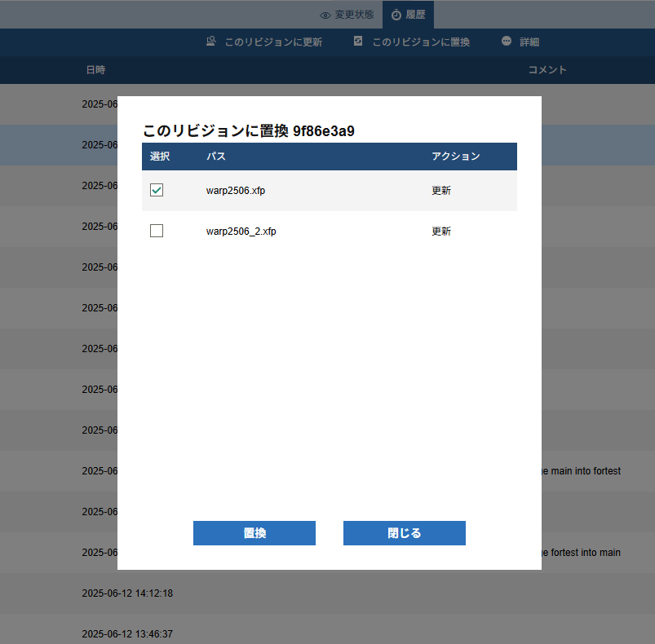Switch to the 履歴 tab
Viewport: 655px width, 644px height.
click(x=408, y=15)
